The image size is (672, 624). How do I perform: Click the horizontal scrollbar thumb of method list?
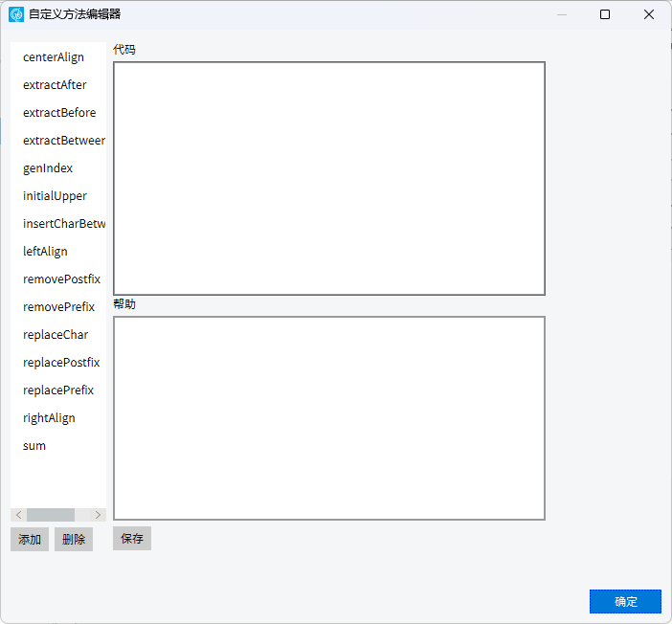click(51, 515)
